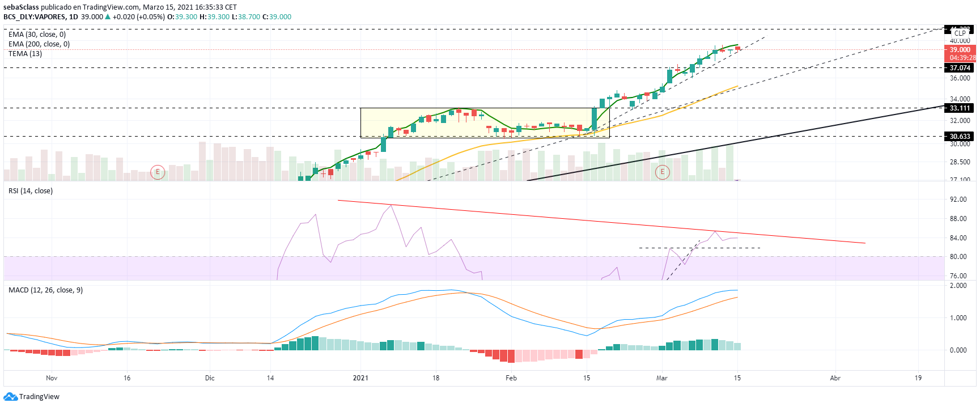Click the C:39.000 close value in header

[277, 17]
